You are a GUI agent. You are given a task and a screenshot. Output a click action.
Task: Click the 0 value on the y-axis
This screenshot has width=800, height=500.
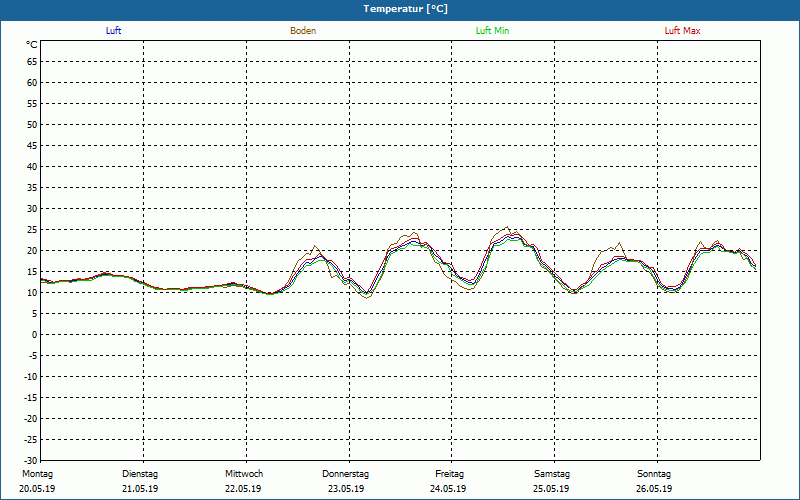(x=35, y=335)
